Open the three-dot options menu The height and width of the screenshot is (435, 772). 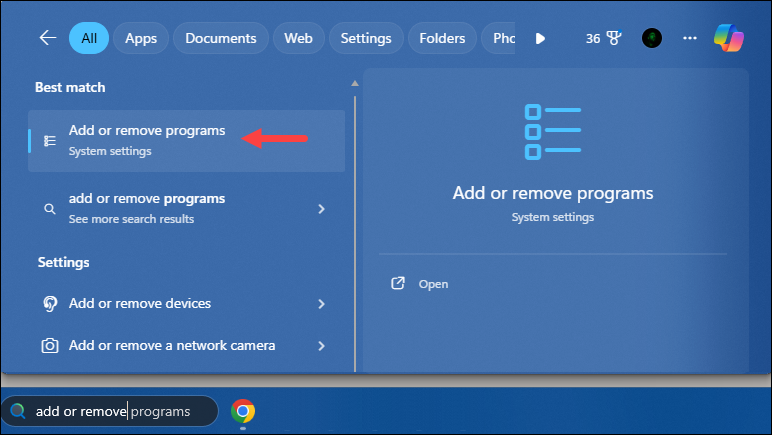coord(690,38)
